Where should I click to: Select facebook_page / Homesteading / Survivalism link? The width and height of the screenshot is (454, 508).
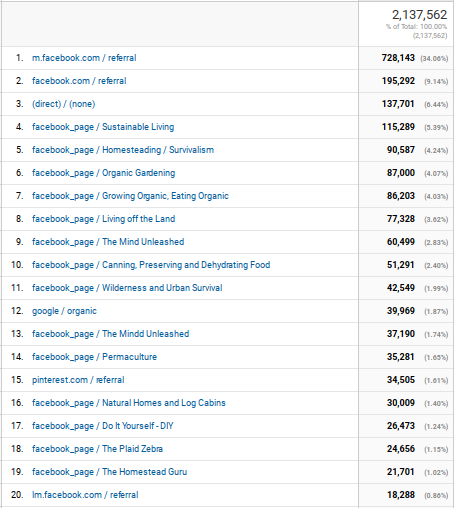coord(123,150)
